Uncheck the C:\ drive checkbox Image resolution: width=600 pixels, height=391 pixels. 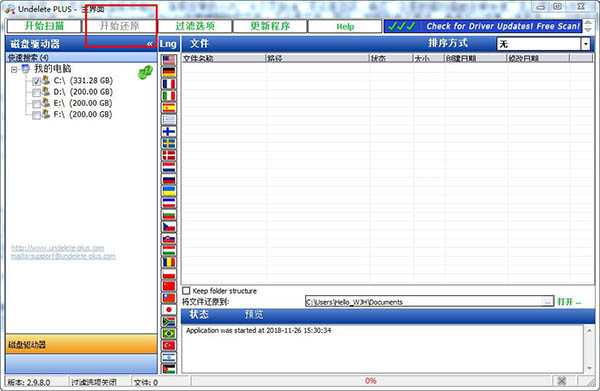click(x=36, y=81)
